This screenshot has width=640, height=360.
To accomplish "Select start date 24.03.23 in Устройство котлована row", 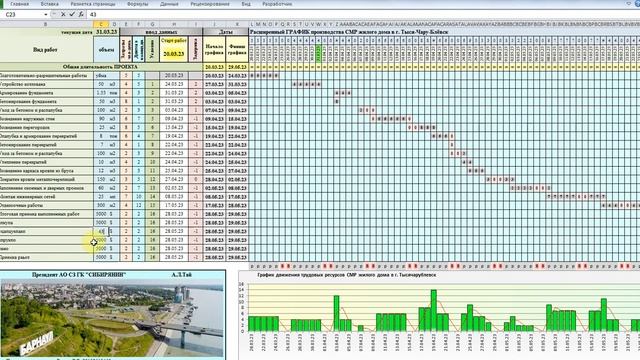I will (x=174, y=84).
